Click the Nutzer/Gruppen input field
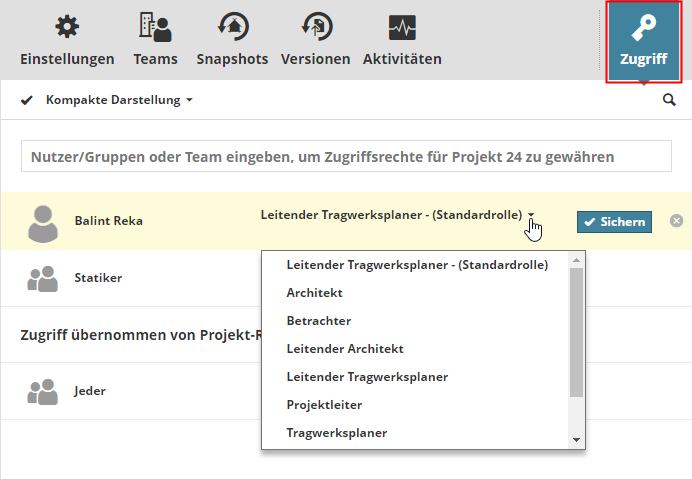The width and height of the screenshot is (692, 479). (x=346, y=157)
